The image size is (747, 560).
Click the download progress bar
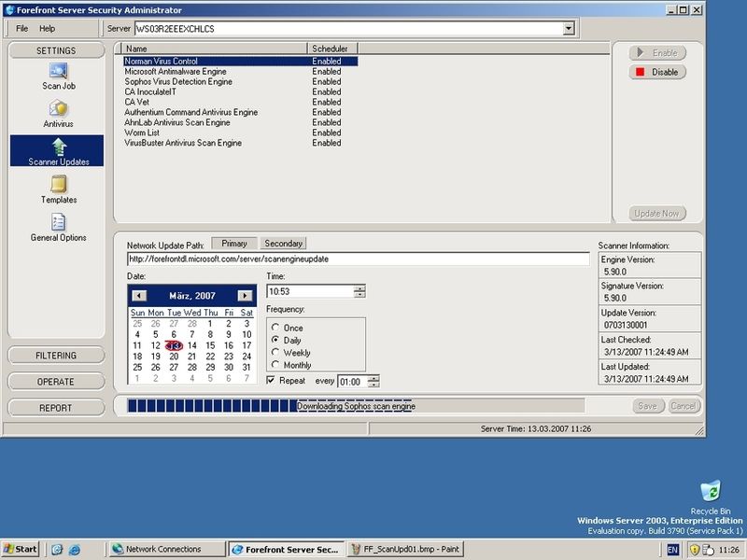coord(356,406)
